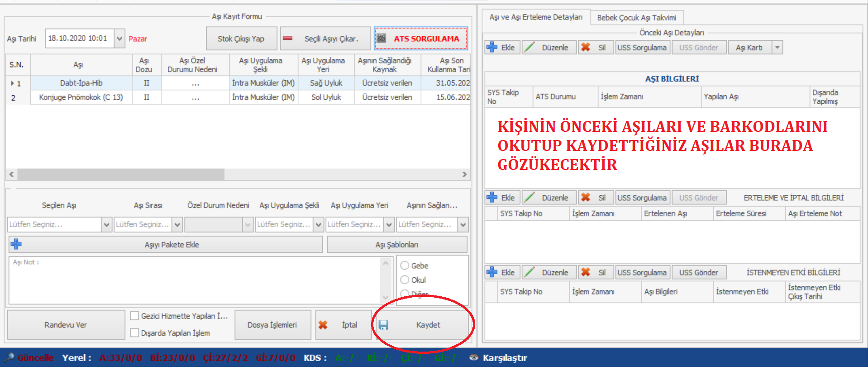Screen dimensions: 868x367
Task: Click the eye icon beside Karşılaştır
Action: pyautogui.click(x=473, y=357)
